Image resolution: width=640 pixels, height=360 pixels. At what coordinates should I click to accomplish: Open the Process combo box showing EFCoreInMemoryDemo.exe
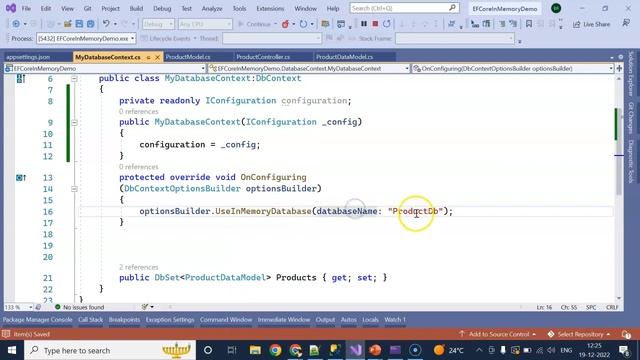[86, 38]
